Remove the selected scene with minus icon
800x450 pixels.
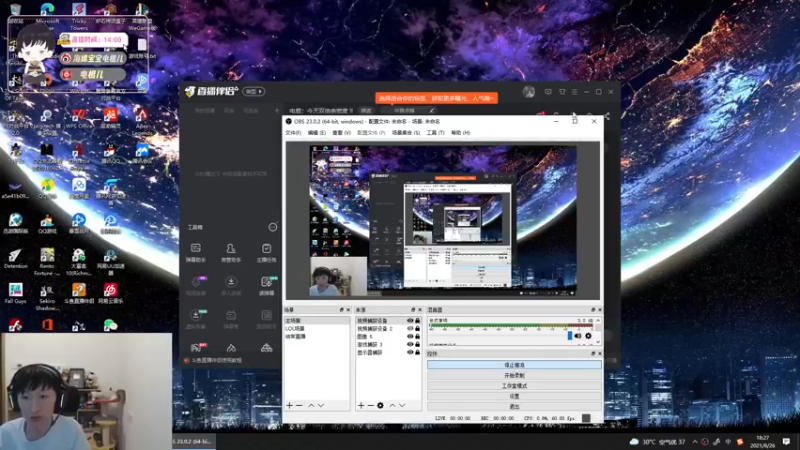click(299, 405)
